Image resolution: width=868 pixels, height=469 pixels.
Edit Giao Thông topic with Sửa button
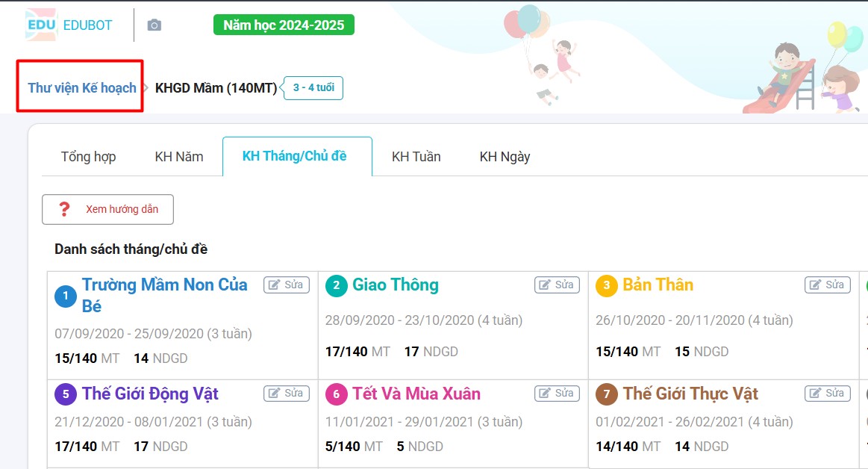[x=557, y=285]
